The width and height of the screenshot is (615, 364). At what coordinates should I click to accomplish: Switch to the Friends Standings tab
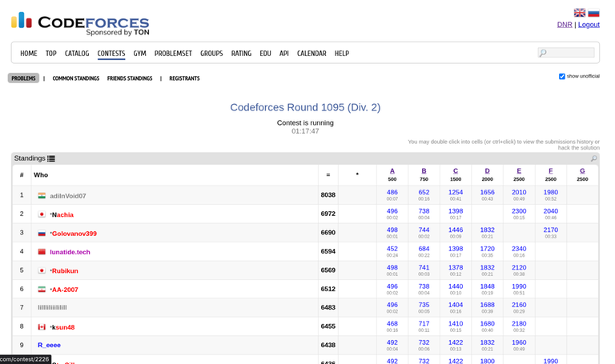click(130, 78)
